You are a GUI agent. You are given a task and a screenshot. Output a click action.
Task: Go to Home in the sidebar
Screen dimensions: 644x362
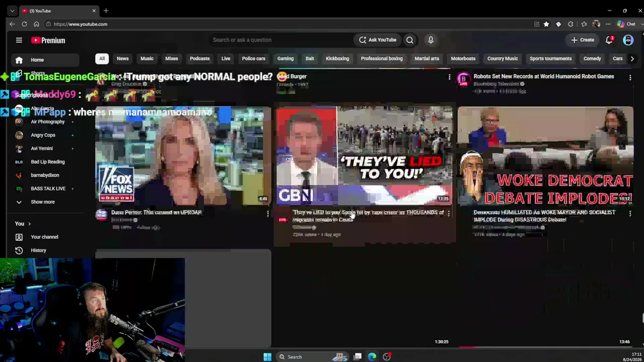click(44, 60)
